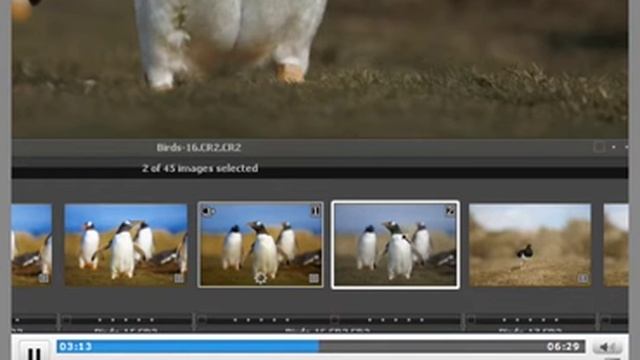
Task: Toggle the color tag box in viewer title bar
Action: (x=599, y=147)
